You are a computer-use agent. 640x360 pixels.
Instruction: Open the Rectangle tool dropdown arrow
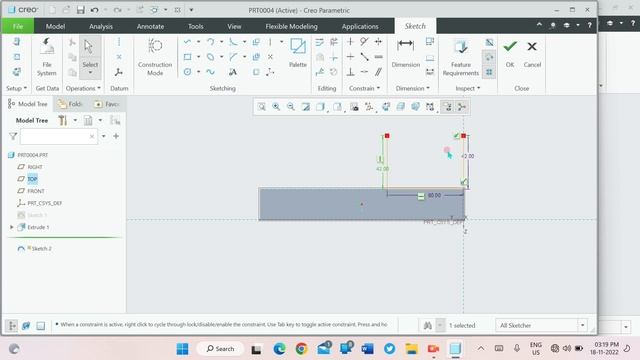[x=198, y=57]
